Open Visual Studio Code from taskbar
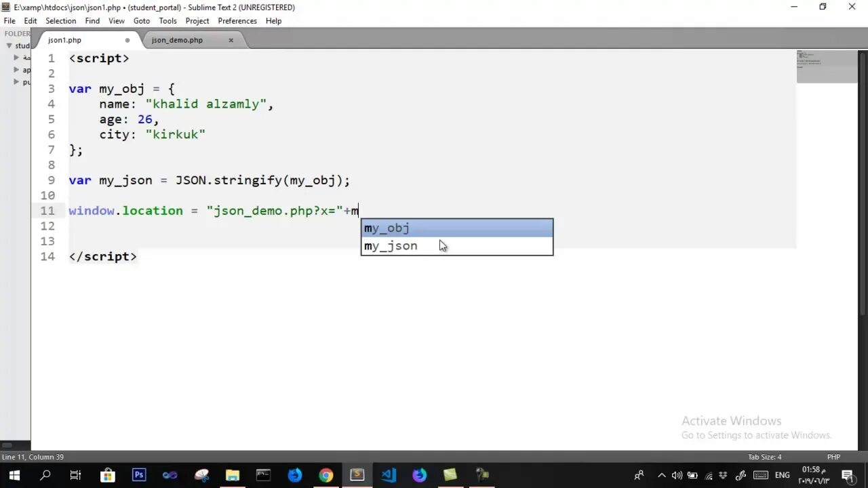Screen dimensions: 868x488 click(x=388, y=475)
